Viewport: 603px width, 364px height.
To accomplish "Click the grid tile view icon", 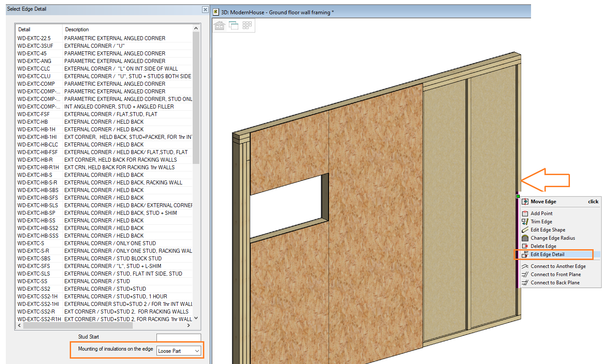I will point(247,25).
